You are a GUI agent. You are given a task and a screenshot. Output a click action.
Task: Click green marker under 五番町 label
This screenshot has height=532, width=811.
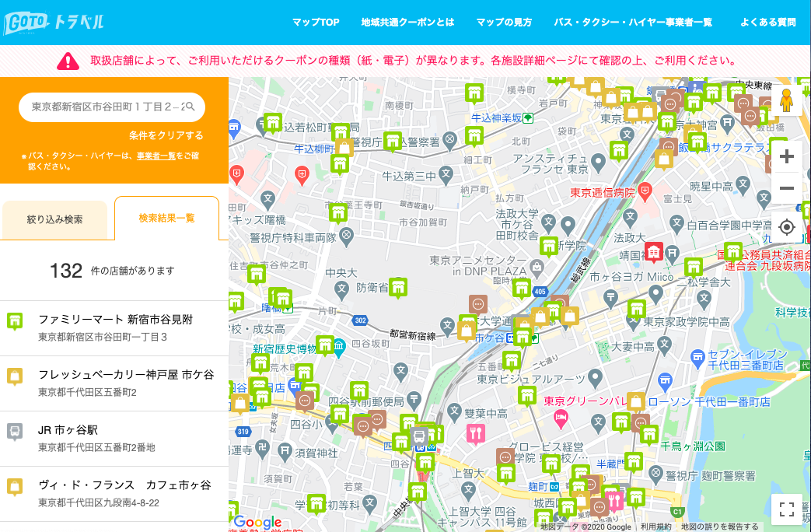pyautogui.click(x=512, y=361)
